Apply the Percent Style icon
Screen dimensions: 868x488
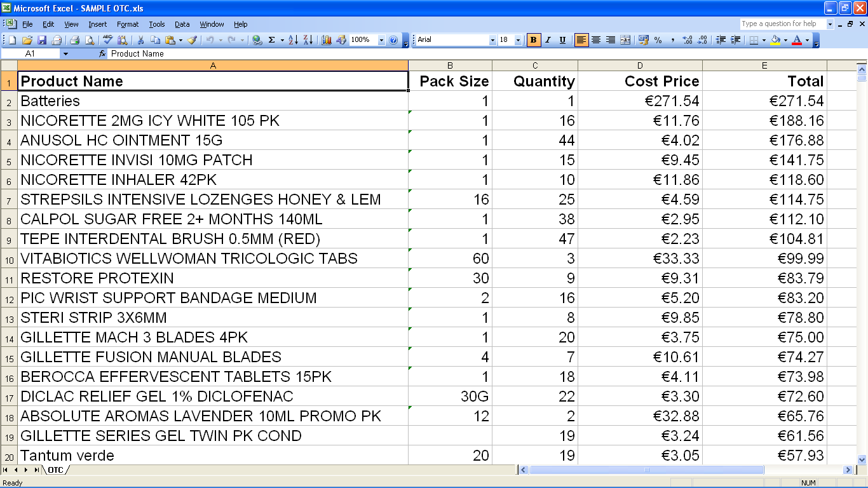(658, 40)
